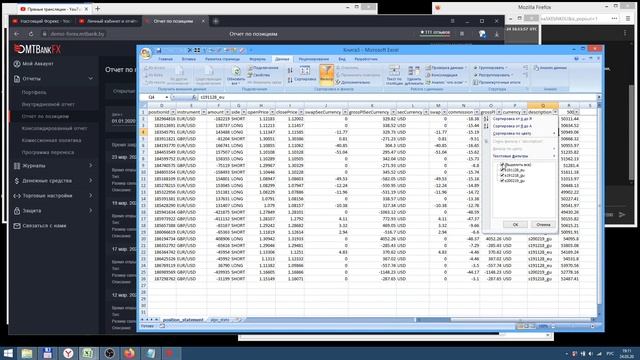Open Protection section in sidebar
The image size is (640, 360).
tap(53, 211)
